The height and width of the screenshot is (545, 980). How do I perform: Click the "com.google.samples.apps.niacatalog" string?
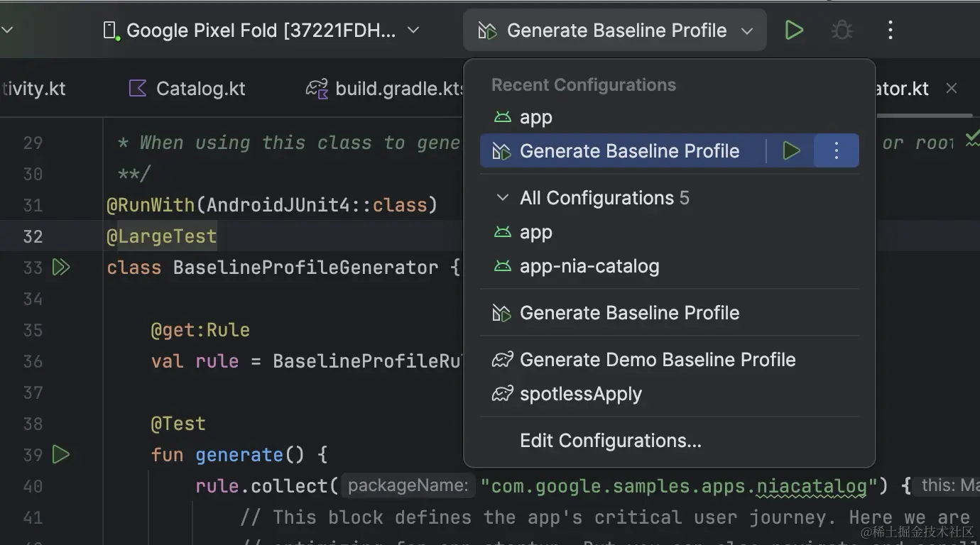point(680,486)
